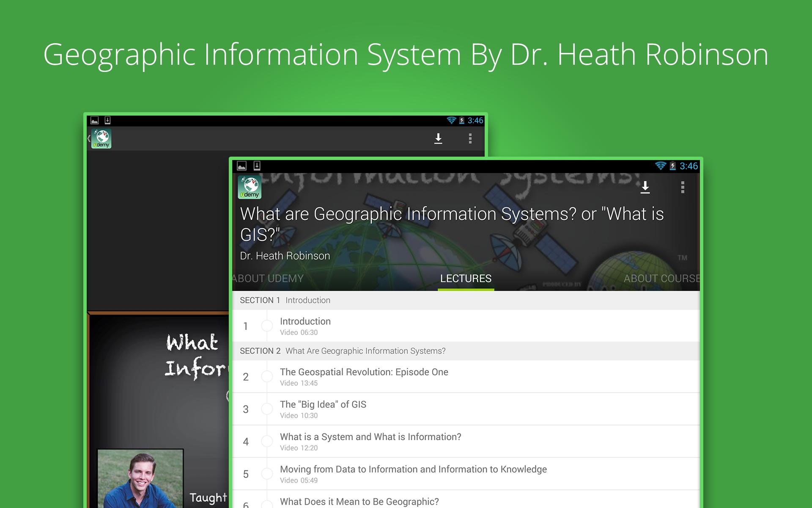Tap Udemy back icon on rear screen
The image size is (812, 508).
(x=101, y=138)
